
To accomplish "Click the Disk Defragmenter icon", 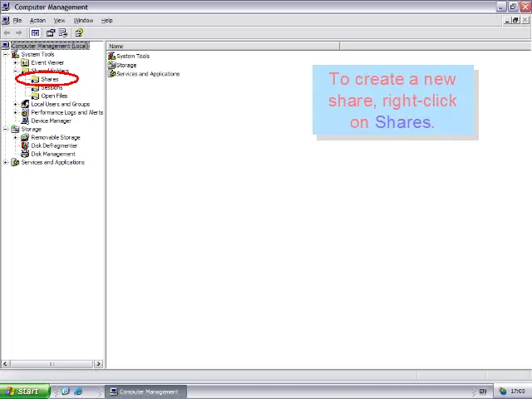I will pos(25,145).
